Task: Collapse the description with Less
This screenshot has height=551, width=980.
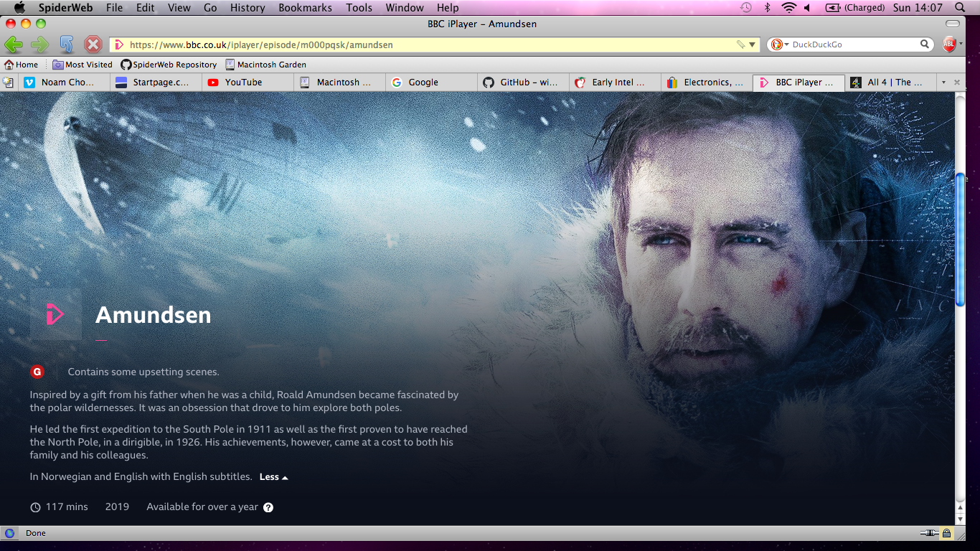Action: pos(273,477)
